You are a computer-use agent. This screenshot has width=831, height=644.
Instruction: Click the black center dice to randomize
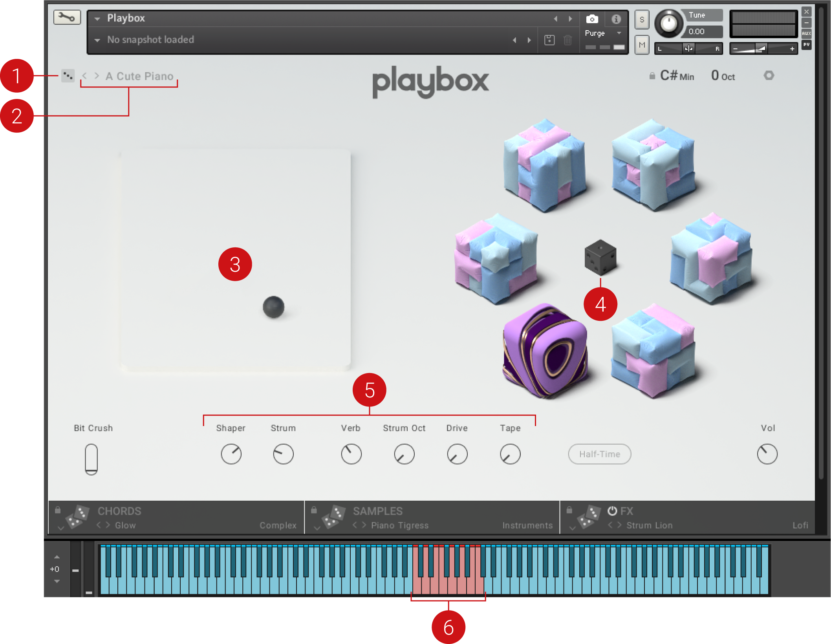coord(600,257)
